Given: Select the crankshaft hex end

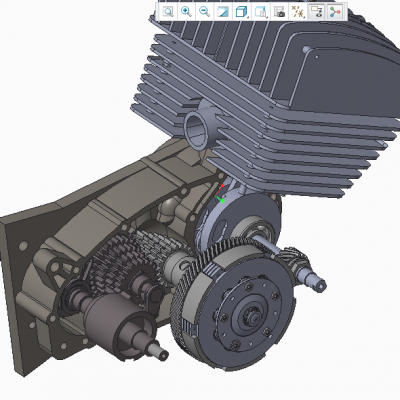Looking at the screenshot, I should (319, 284).
